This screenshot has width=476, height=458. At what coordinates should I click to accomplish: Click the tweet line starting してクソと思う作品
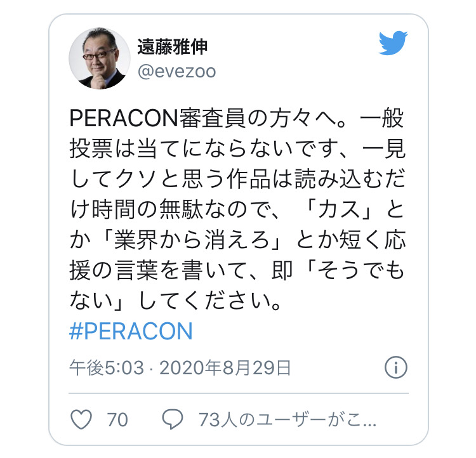[x=237, y=179]
